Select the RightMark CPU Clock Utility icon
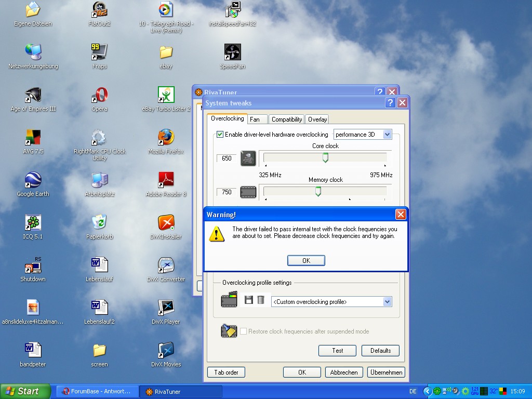 tap(99, 145)
